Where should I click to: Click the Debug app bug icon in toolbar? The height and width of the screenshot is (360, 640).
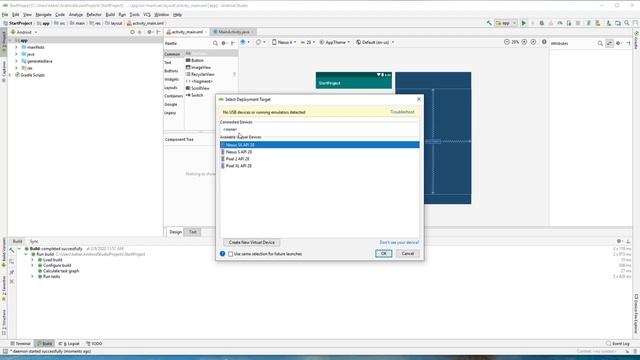tap(542, 23)
